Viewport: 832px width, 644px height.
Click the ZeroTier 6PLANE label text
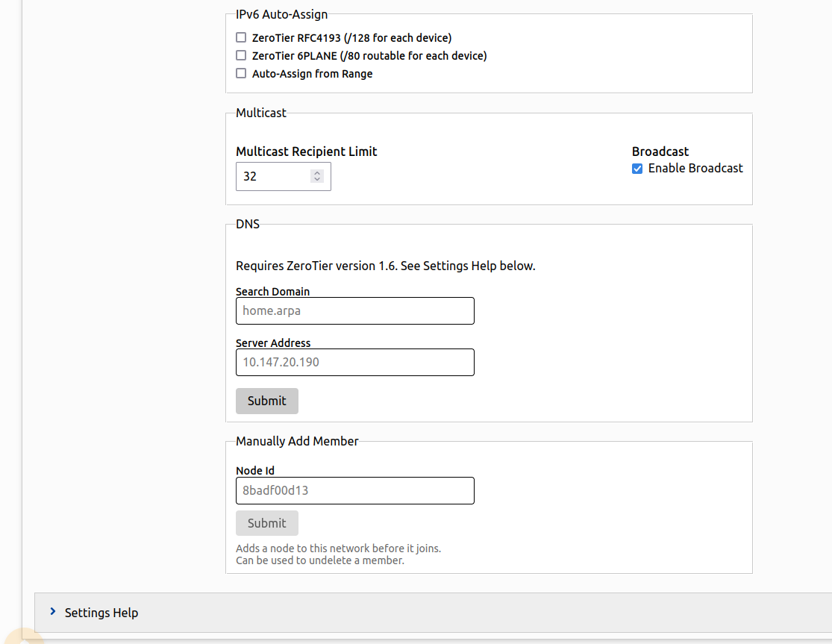(369, 56)
